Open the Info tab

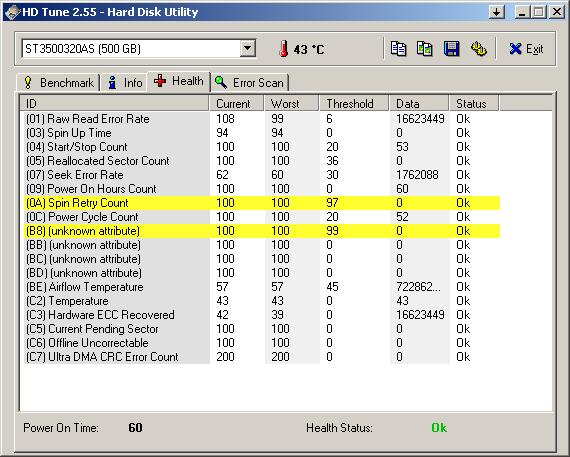(x=125, y=83)
